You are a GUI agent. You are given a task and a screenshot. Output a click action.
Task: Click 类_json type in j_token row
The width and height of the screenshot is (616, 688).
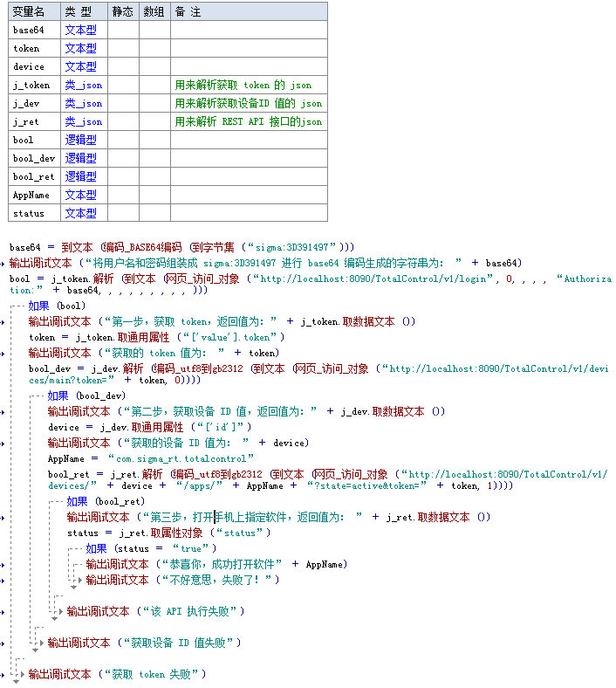pyautogui.click(x=84, y=85)
